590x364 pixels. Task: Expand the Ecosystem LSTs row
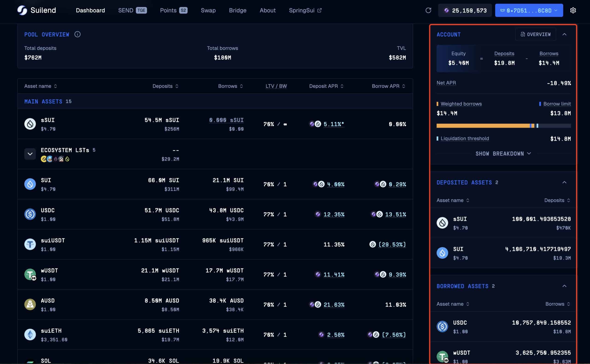[30, 154]
